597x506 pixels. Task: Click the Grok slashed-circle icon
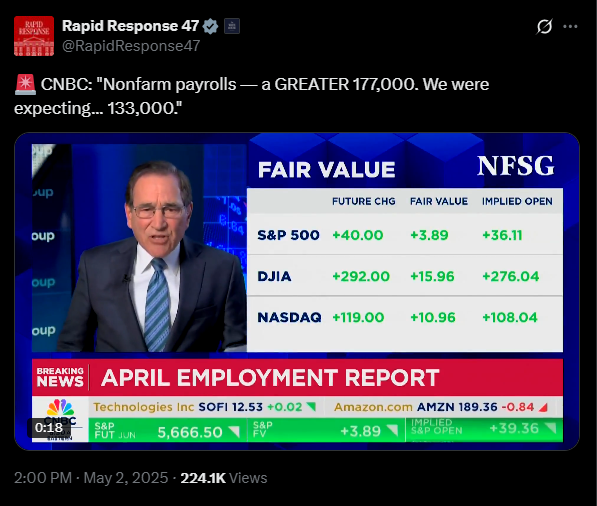tap(544, 27)
